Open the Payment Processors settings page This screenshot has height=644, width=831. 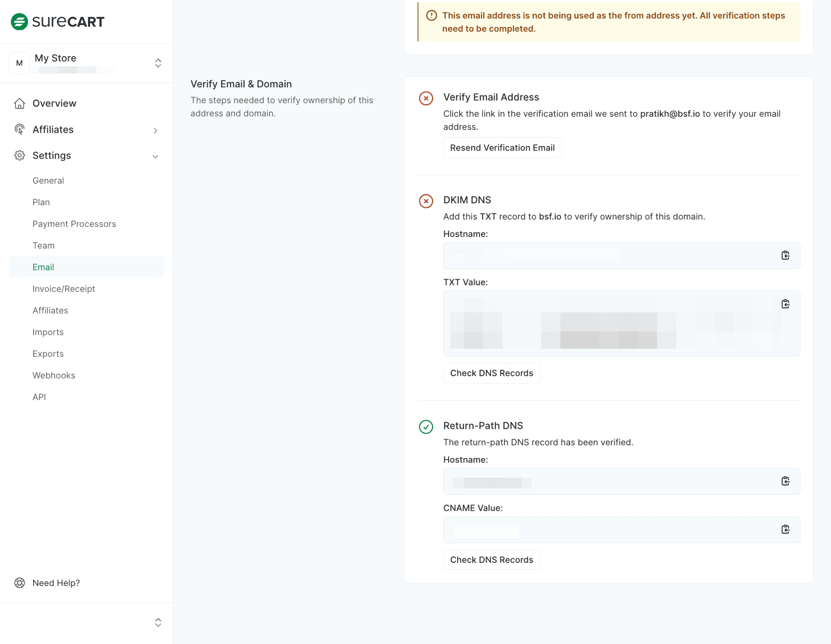click(74, 224)
